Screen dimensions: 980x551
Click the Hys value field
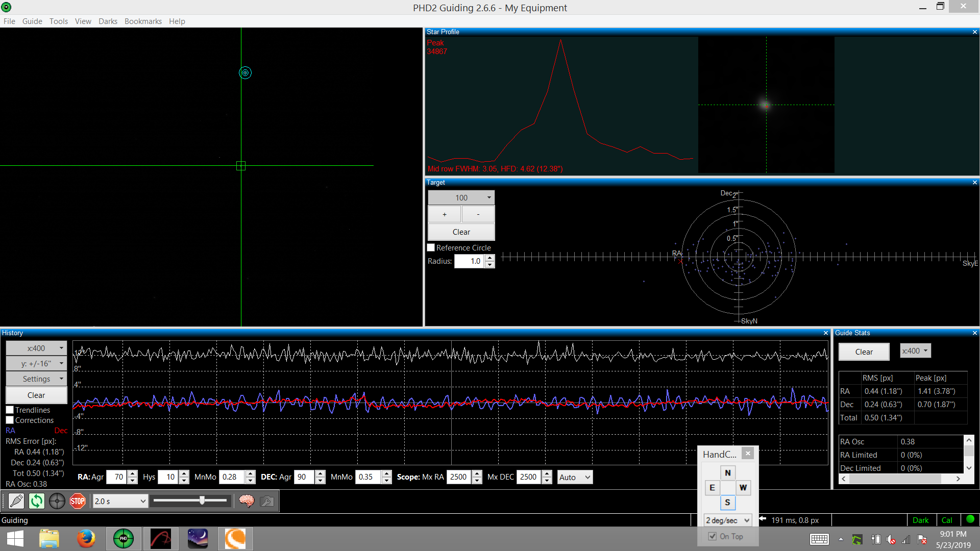[168, 477]
